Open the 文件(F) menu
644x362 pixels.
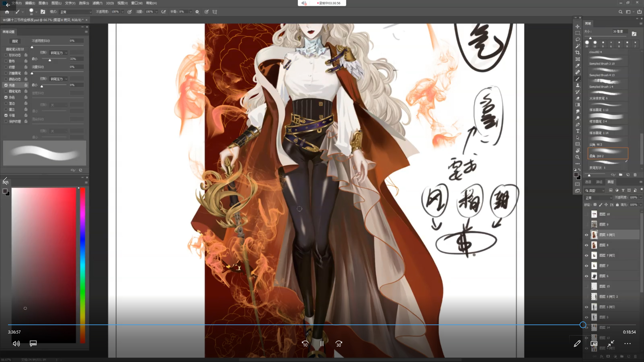[16, 3]
